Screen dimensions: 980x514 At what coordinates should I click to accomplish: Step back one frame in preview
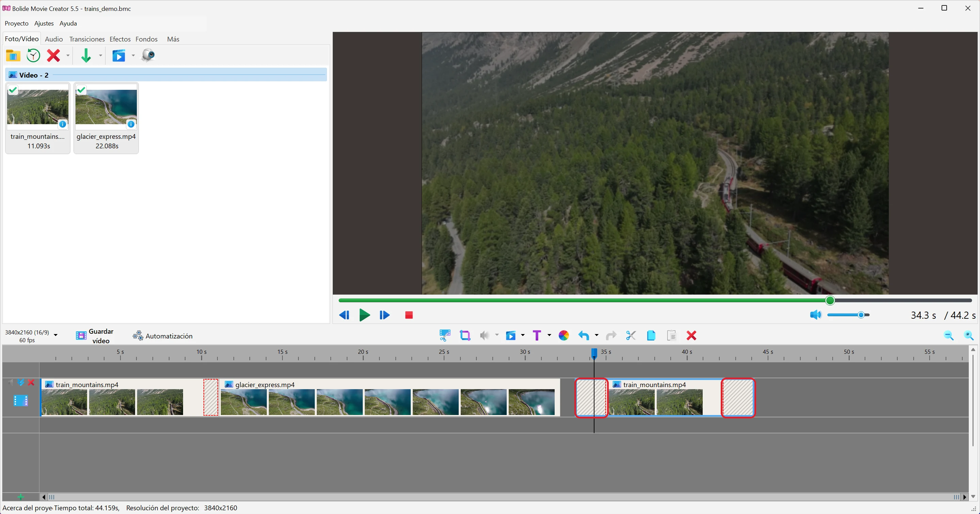(x=344, y=315)
